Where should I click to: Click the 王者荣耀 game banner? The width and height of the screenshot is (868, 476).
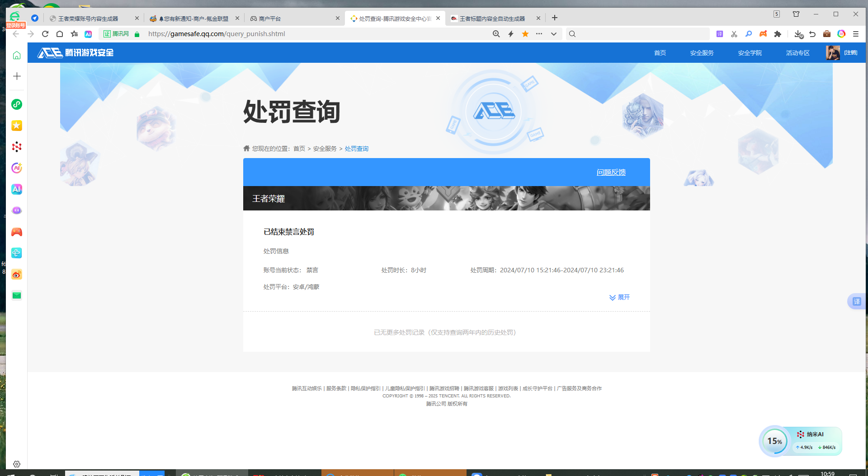click(x=447, y=198)
